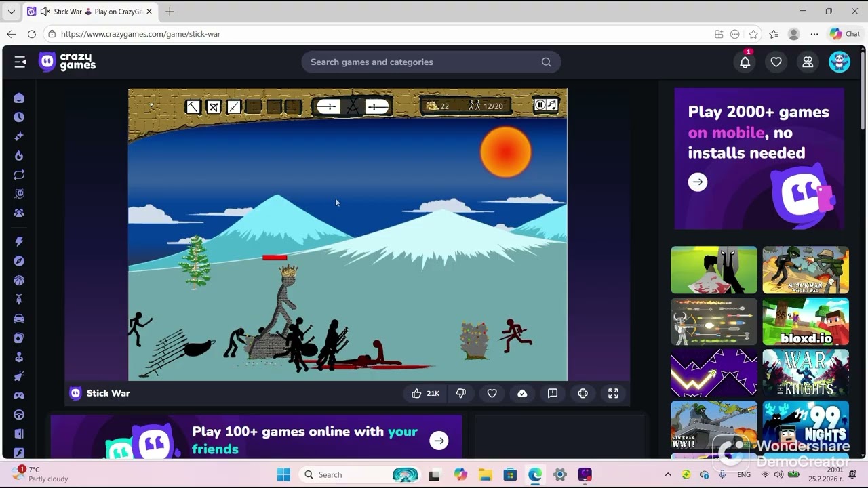Enter fullscreen mode for the game
Screen dimensions: 868x488
[613, 393]
